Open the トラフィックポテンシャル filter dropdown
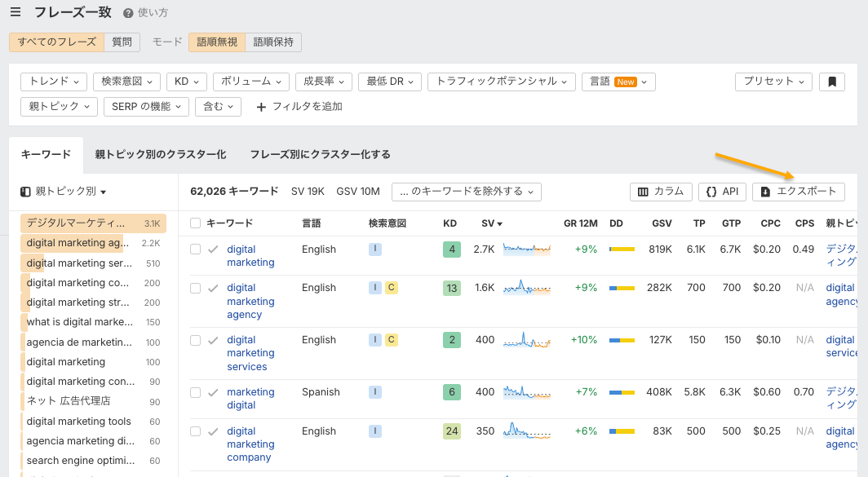This screenshot has height=477, width=868. pos(502,82)
